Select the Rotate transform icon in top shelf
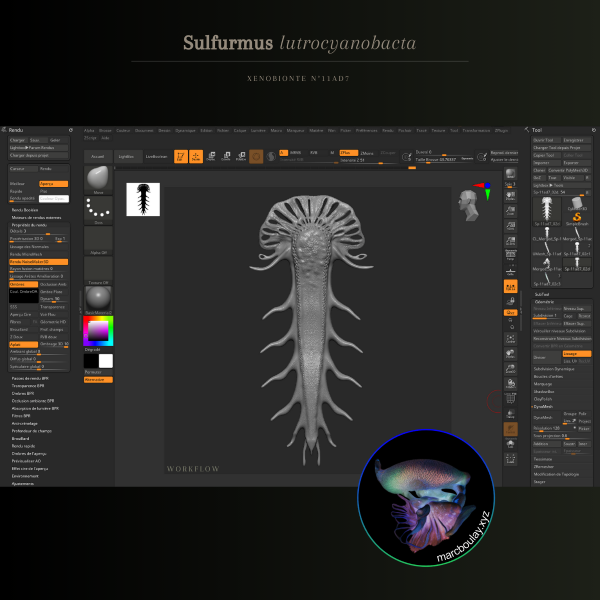600x600 pixels. click(x=241, y=157)
